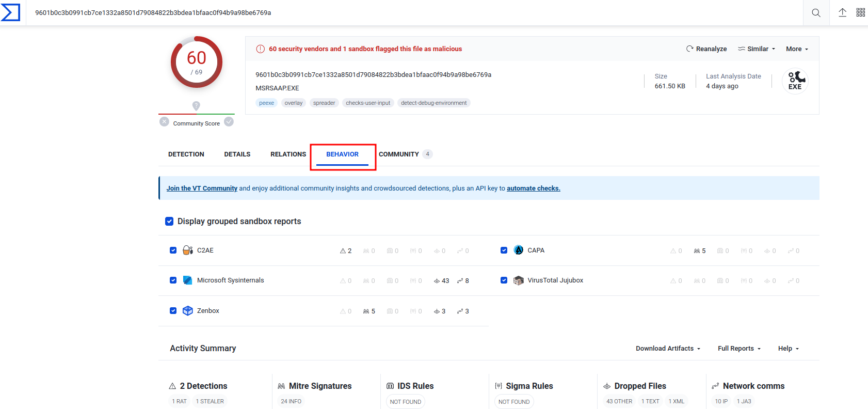Click the EXE file type icon

point(795,81)
